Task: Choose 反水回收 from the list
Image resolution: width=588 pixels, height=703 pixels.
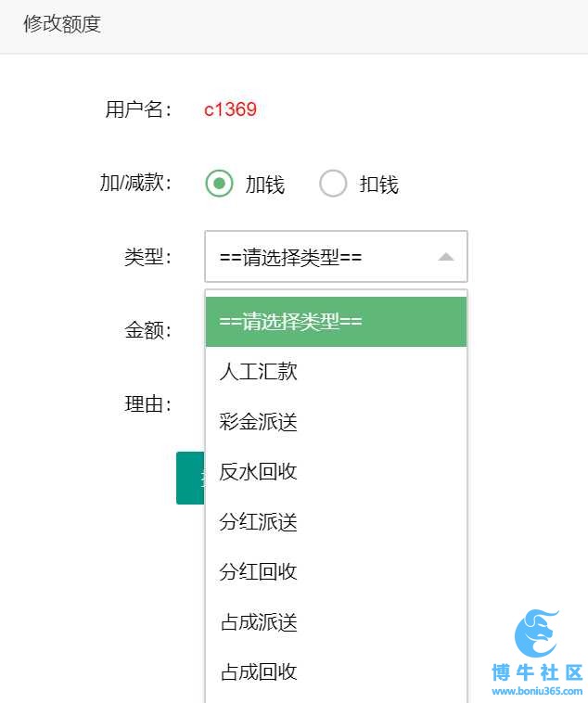Action: 336,472
